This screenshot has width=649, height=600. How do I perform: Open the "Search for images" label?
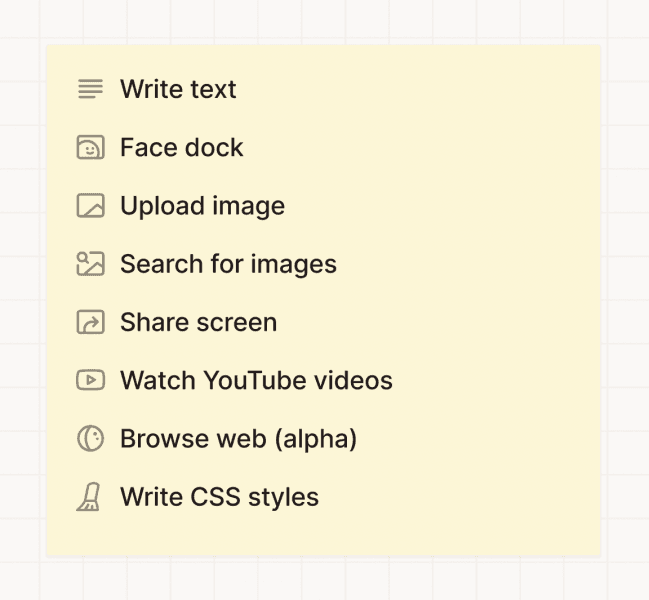(228, 264)
